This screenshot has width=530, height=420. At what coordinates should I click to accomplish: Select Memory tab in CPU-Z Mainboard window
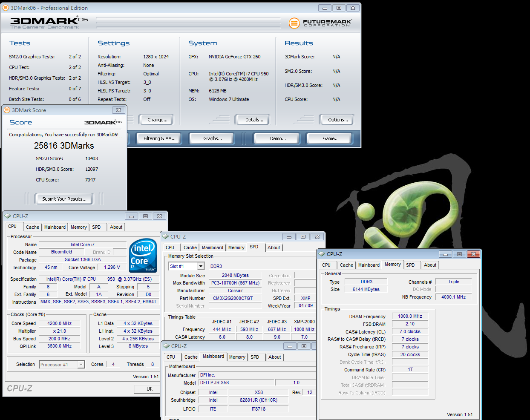pos(237,357)
